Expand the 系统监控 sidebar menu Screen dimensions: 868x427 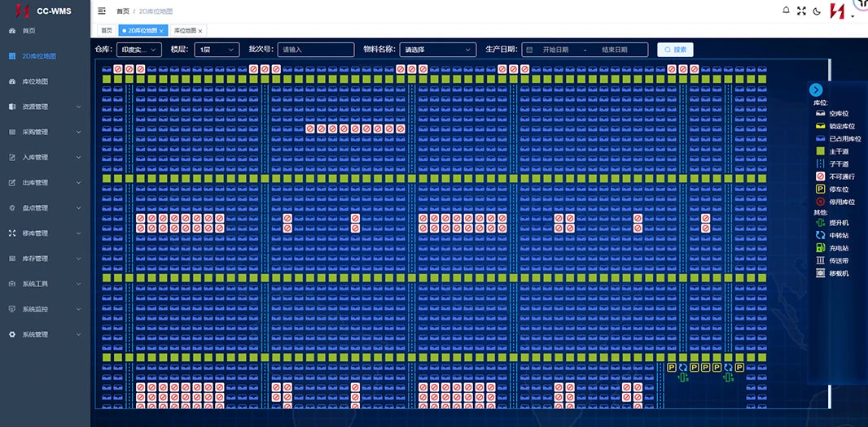pos(45,309)
